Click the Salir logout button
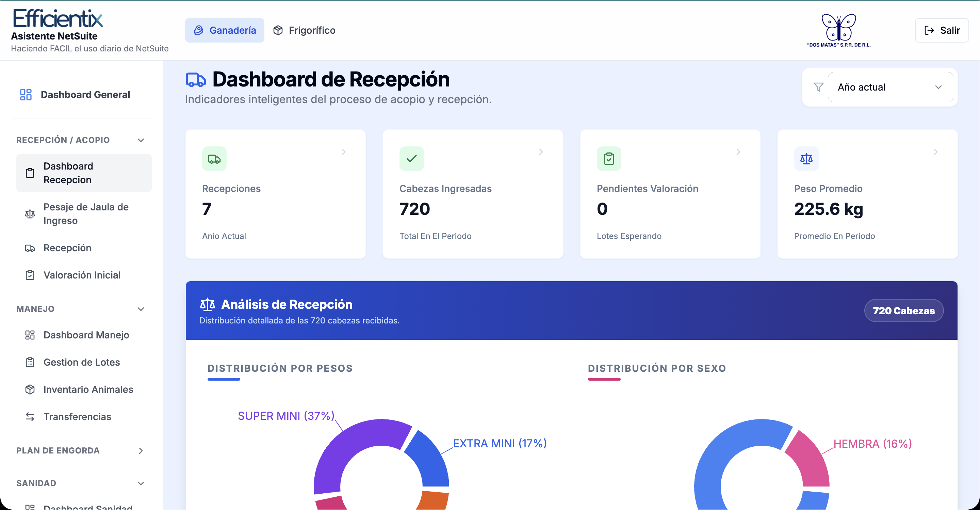Screen dimensions: 980x510 942,30
